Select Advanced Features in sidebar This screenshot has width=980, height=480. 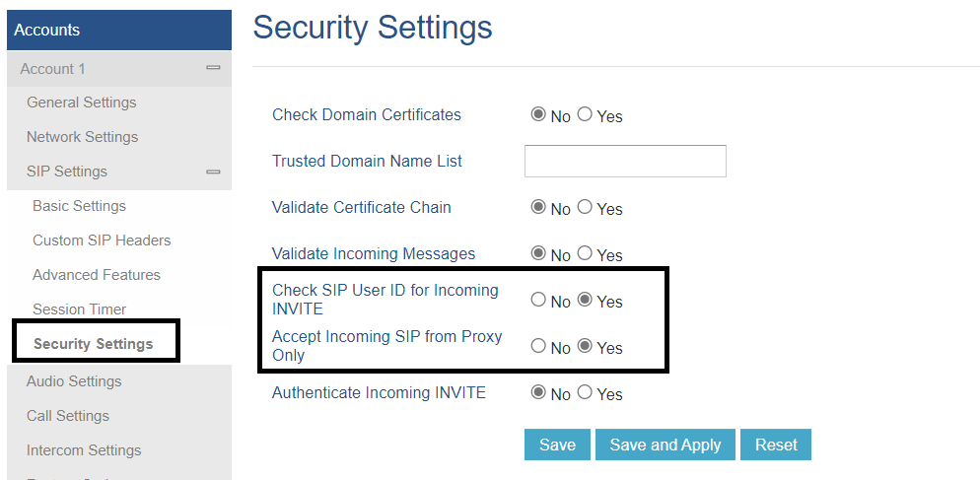[97, 275]
